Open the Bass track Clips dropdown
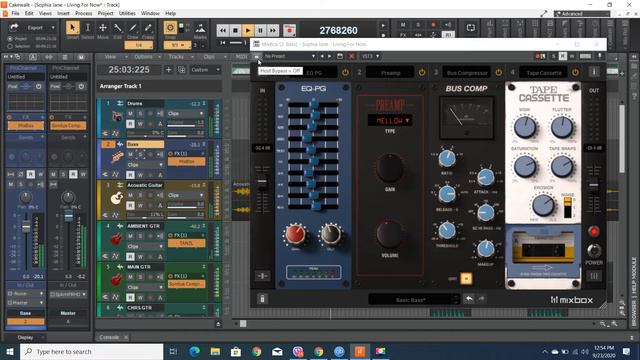The image size is (640, 360). click(x=145, y=164)
